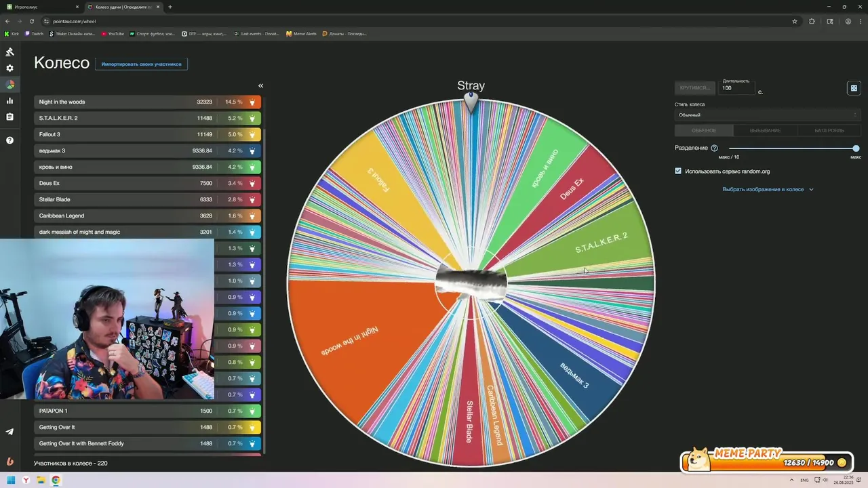Switch to Игрополиус browser tab
The height and width of the screenshot is (488, 868).
[41, 7]
